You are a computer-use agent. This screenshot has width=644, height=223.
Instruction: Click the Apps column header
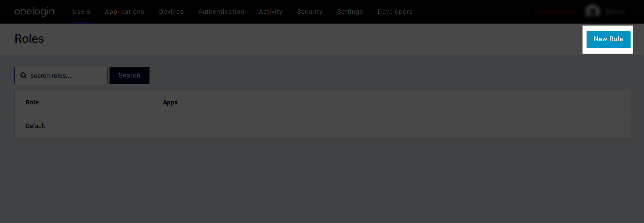point(170,102)
